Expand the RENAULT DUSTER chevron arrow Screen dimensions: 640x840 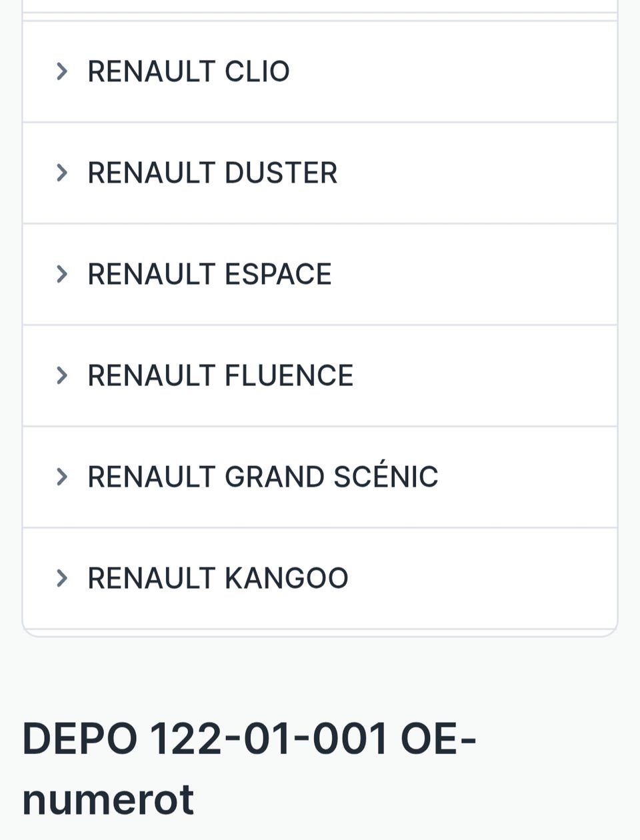(62, 173)
